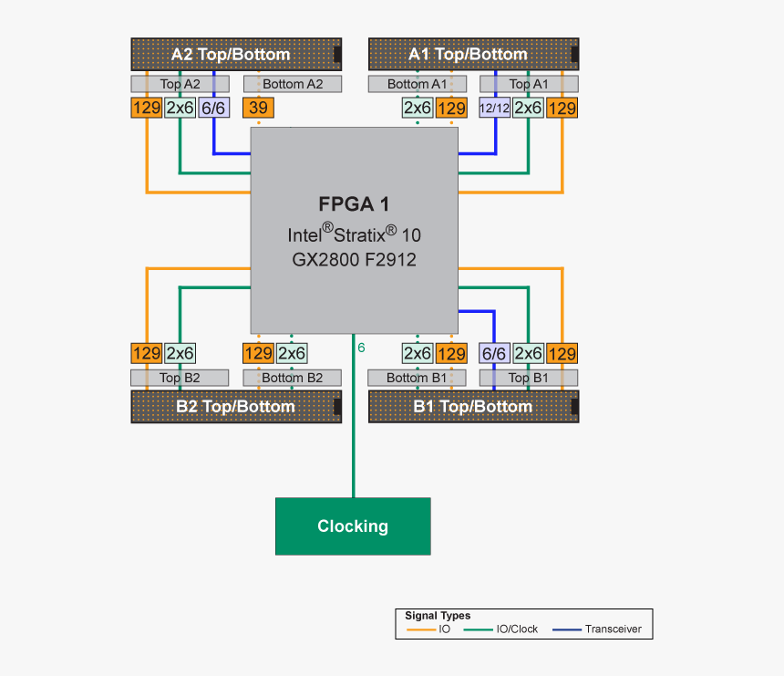The width and height of the screenshot is (784, 676).
Task: Click the 2x6 box under Top A2
Action: pos(180,108)
